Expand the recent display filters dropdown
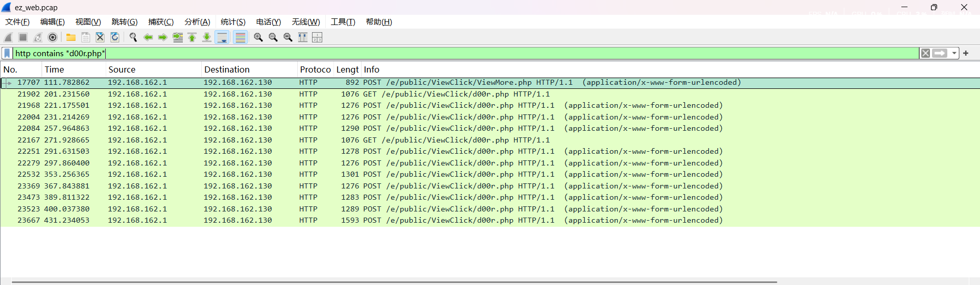 [x=954, y=53]
